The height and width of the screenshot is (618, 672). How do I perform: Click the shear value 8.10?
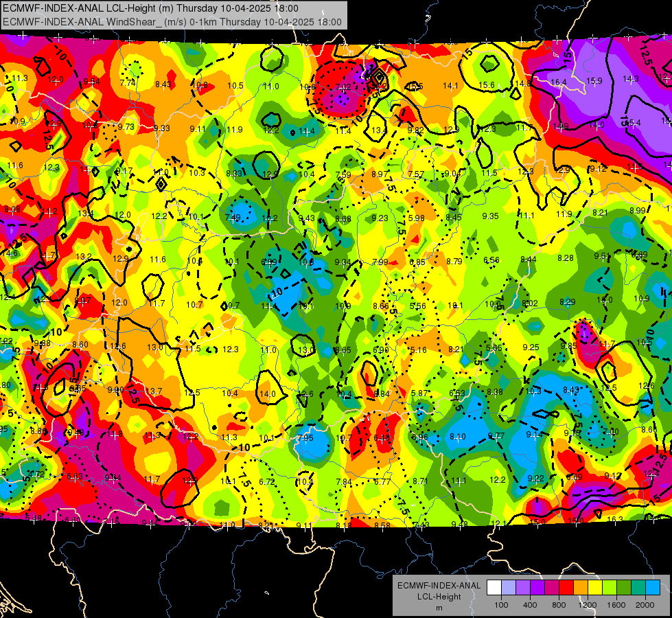point(458,436)
